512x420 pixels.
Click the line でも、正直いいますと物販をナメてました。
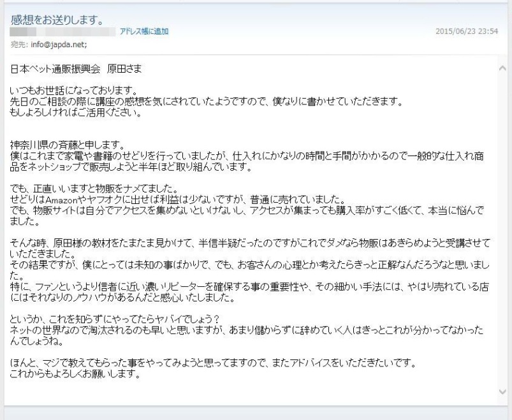pyautogui.click(x=94, y=188)
